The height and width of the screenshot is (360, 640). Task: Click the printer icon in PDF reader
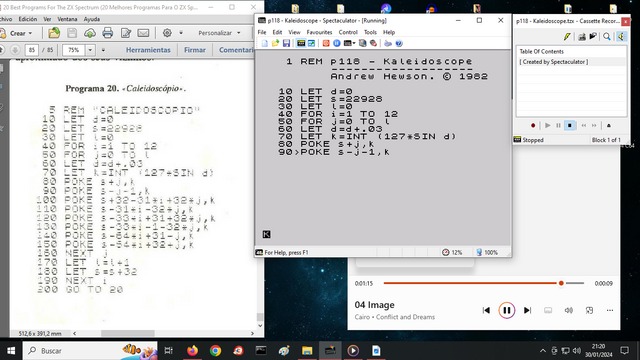[x=107, y=33]
